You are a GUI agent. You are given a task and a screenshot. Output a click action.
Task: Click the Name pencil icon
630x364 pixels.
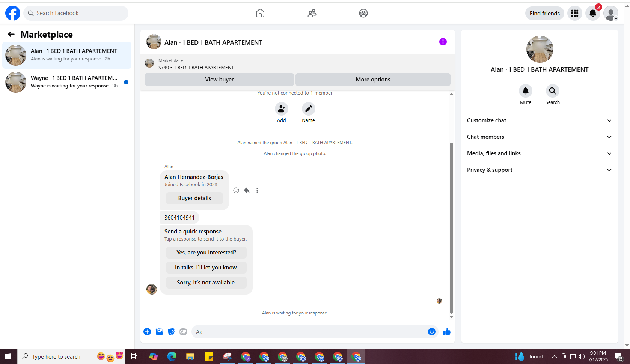tap(309, 109)
